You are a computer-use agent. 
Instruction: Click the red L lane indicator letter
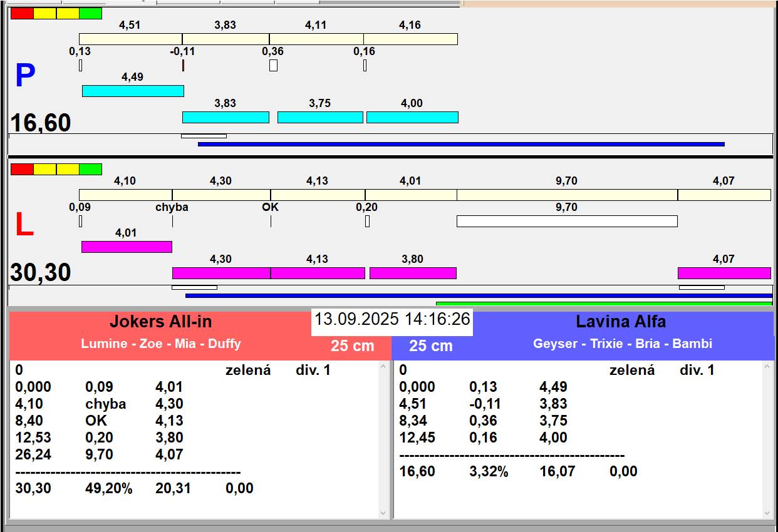(x=24, y=225)
